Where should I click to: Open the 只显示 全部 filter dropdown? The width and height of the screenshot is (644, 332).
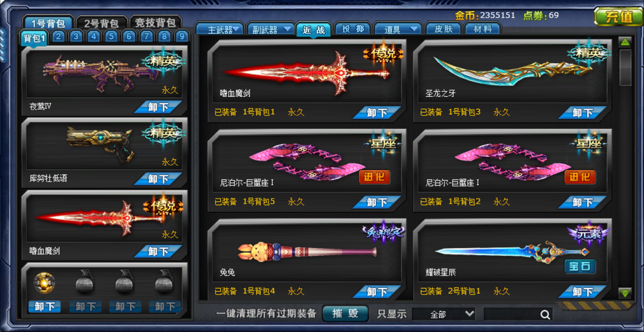pos(444,314)
